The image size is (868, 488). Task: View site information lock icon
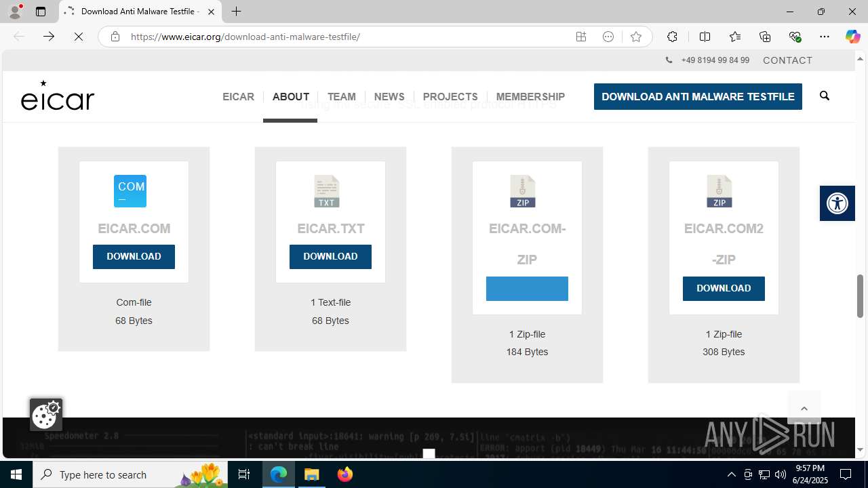click(115, 37)
